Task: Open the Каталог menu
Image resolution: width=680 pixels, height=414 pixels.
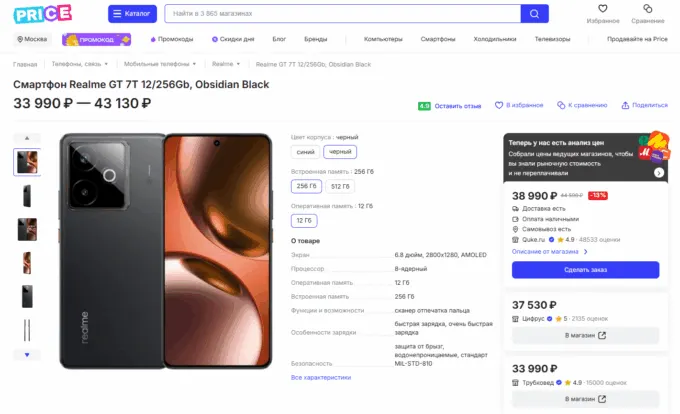Action: click(x=132, y=14)
